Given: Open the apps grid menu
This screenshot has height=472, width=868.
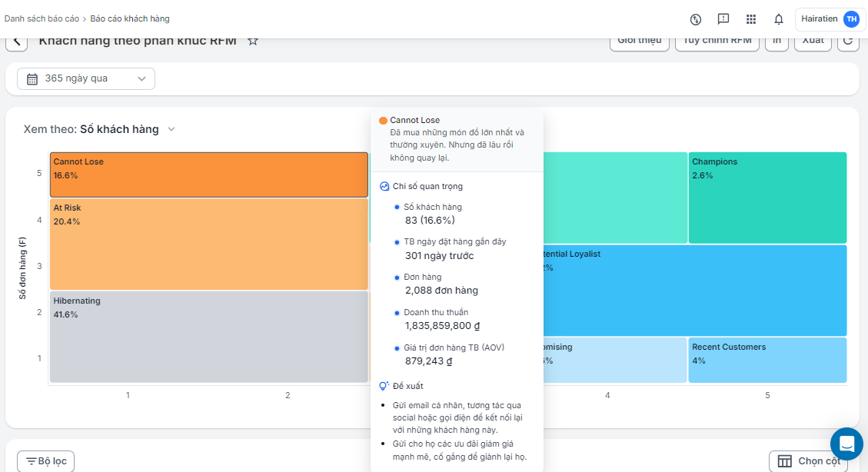Looking at the screenshot, I should coord(751,19).
